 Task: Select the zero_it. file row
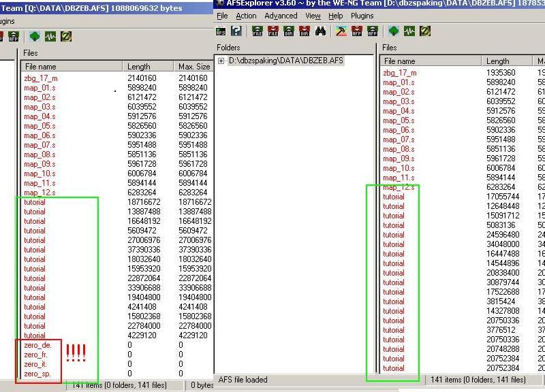tap(35, 364)
